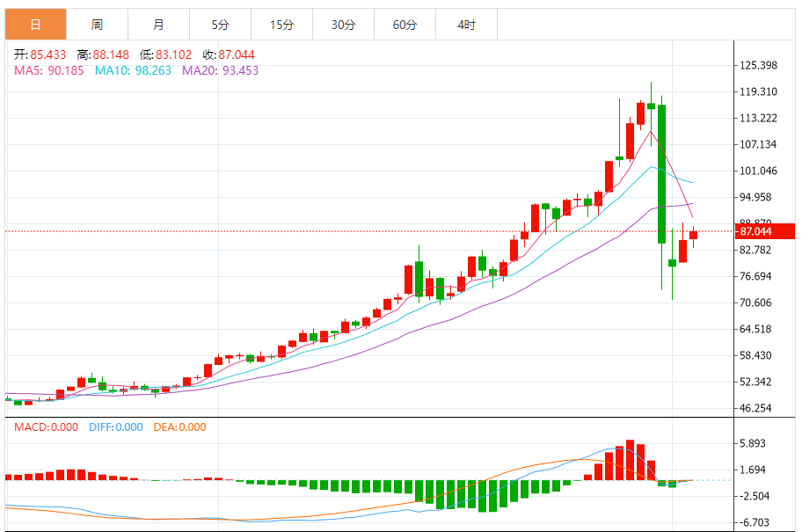The height and width of the screenshot is (532, 802).
Task: Choose the 30分 timeframe tab
Action: [343, 25]
